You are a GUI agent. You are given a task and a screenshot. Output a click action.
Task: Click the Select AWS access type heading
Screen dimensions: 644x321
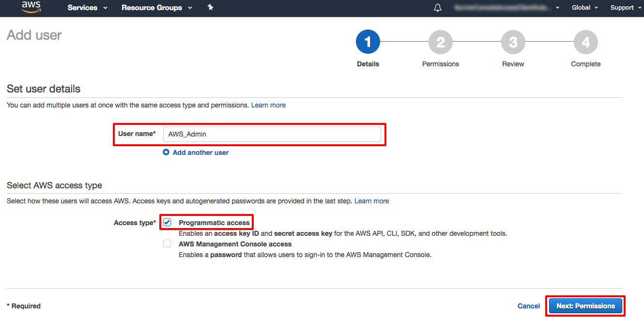[x=54, y=185]
